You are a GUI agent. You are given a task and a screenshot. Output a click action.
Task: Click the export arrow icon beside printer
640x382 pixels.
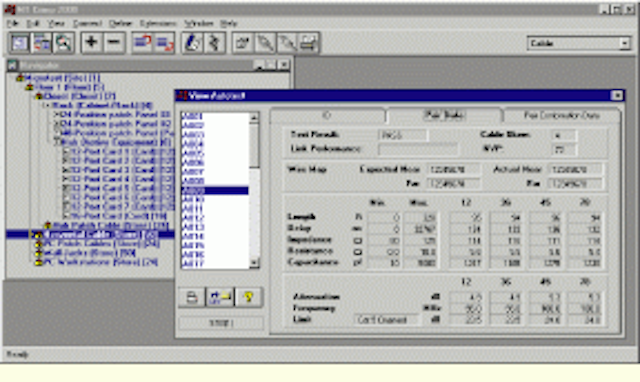(220, 297)
